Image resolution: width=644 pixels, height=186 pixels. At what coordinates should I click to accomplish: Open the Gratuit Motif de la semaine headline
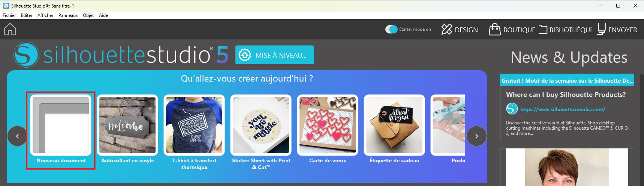(x=567, y=80)
